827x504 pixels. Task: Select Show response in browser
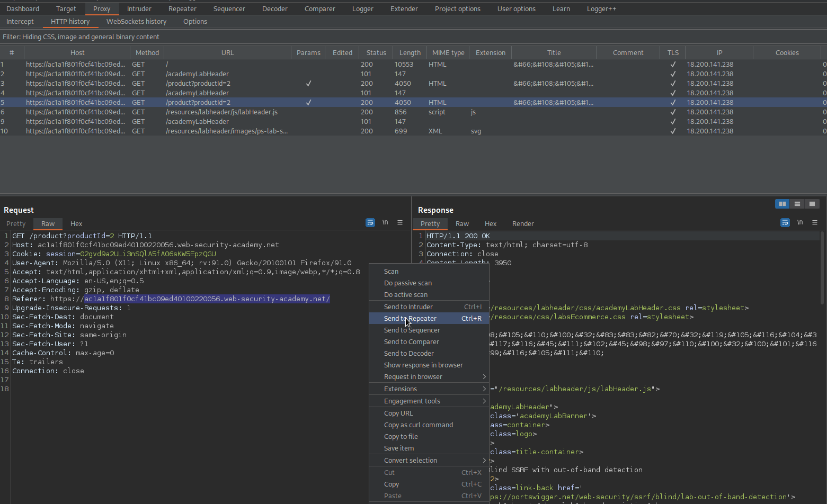pos(429,365)
